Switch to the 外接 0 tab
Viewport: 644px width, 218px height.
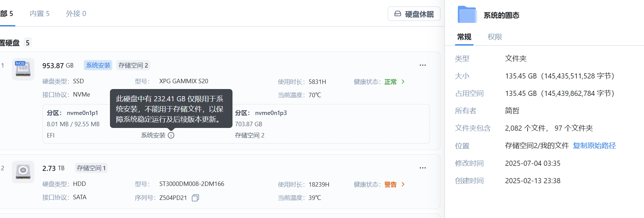click(76, 13)
